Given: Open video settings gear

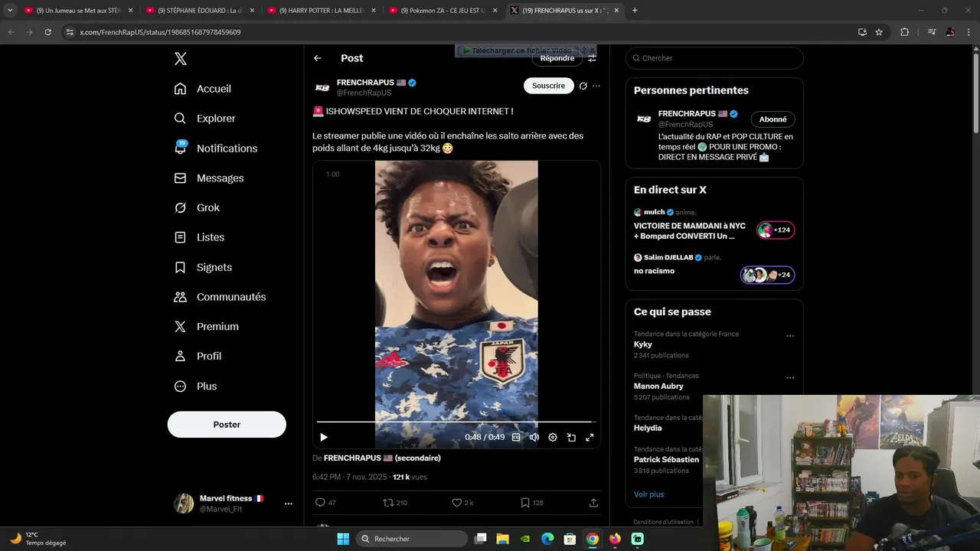Looking at the screenshot, I should coord(553,438).
